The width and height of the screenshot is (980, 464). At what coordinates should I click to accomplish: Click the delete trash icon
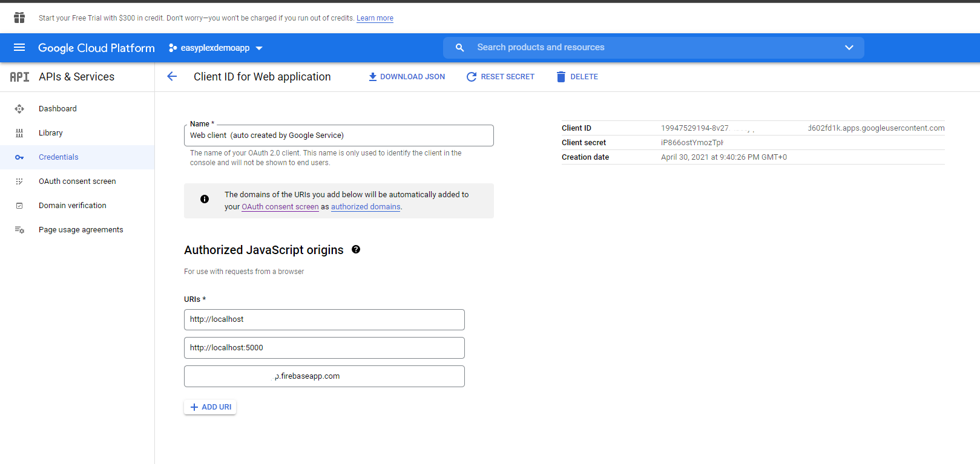[561, 77]
